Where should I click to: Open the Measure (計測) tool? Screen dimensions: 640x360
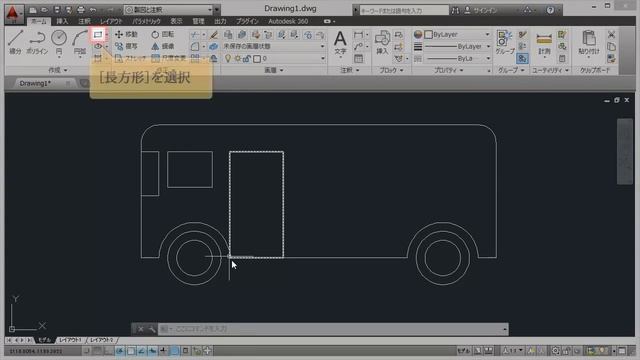pyautogui.click(x=544, y=44)
